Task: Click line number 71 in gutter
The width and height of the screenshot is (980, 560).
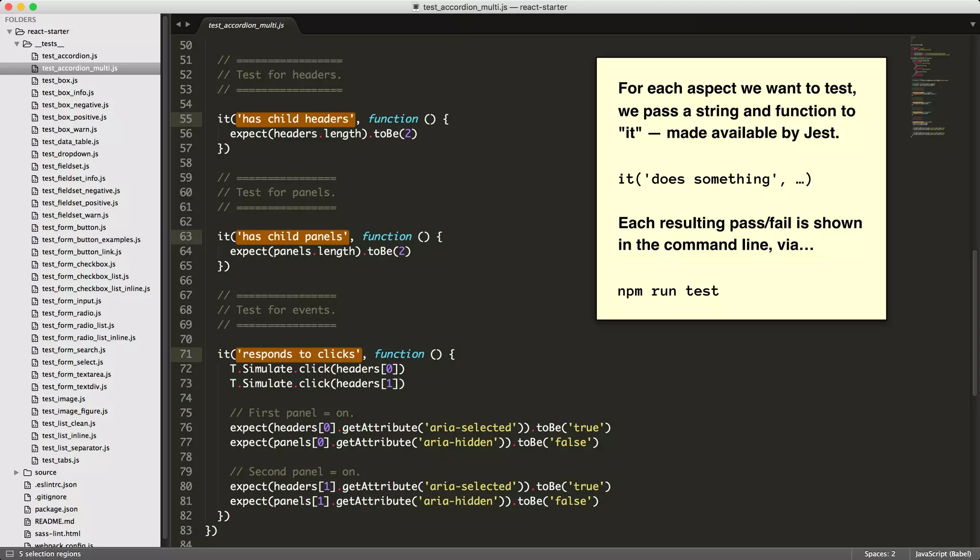Action: (x=186, y=354)
